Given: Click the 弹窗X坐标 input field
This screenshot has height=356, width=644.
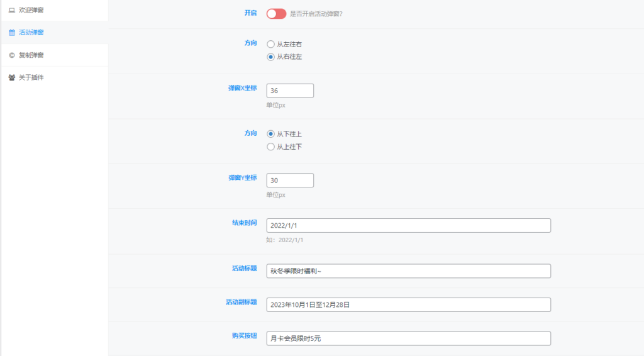Looking at the screenshot, I should pyautogui.click(x=290, y=91).
